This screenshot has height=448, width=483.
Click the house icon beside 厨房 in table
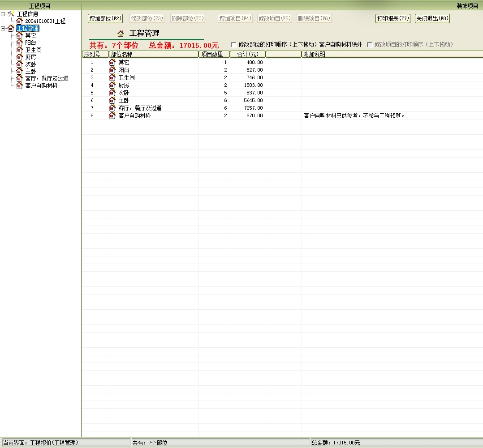coord(112,85)
